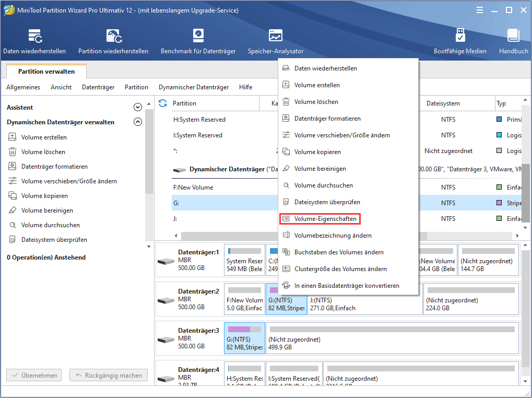Click Volume verschieben/Größe ändern sidebar icon
The height and width of the screenshot is (398, 532).
12,181
